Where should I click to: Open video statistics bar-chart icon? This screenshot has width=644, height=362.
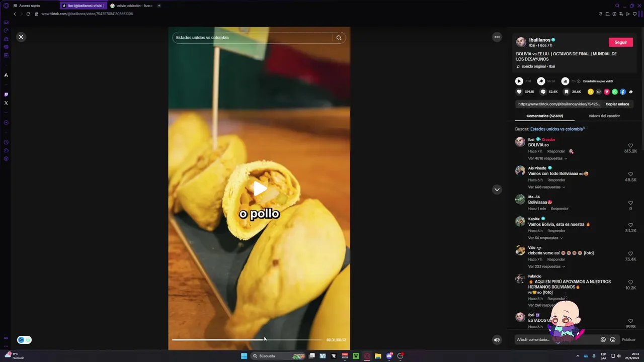click(x=565, y=81)
